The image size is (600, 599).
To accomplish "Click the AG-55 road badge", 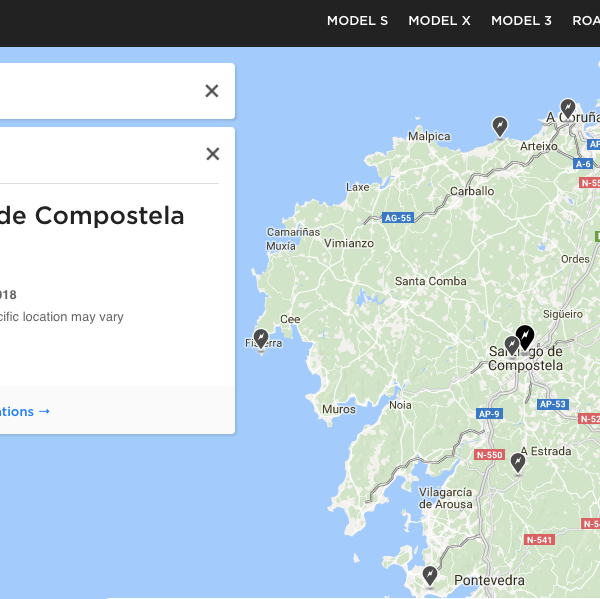I will [398, 218].
